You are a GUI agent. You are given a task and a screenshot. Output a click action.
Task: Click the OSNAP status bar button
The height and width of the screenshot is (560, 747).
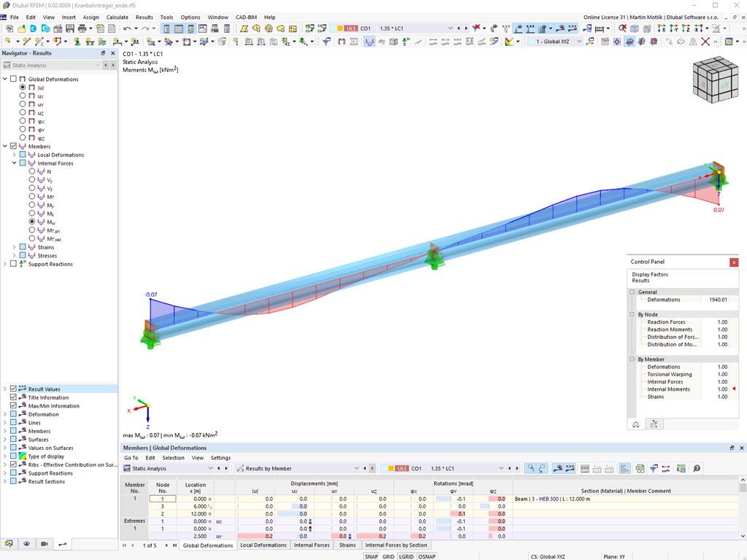point(427,556)
